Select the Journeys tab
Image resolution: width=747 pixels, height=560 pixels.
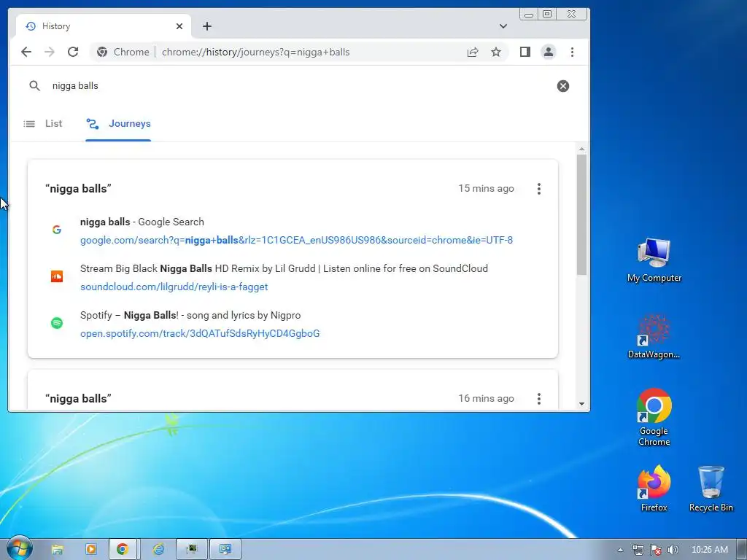118,124
